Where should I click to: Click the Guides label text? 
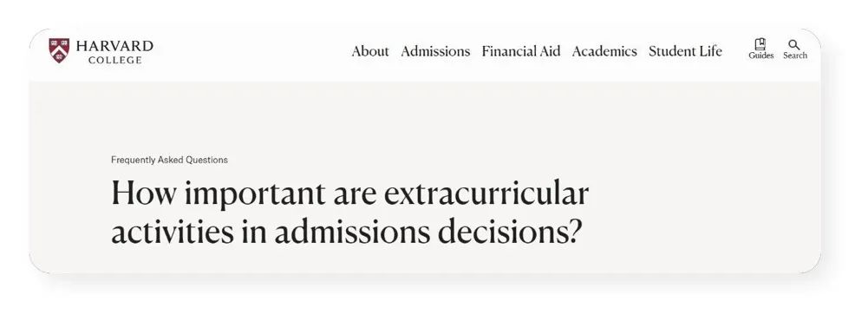(x=760, y=56)
